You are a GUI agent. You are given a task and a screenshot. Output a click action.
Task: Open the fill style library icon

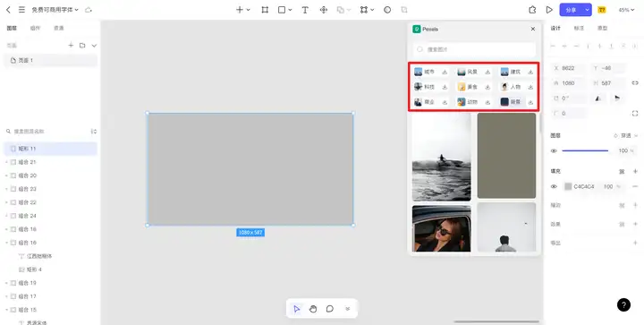pyautogui.click(x=622, y=171)
